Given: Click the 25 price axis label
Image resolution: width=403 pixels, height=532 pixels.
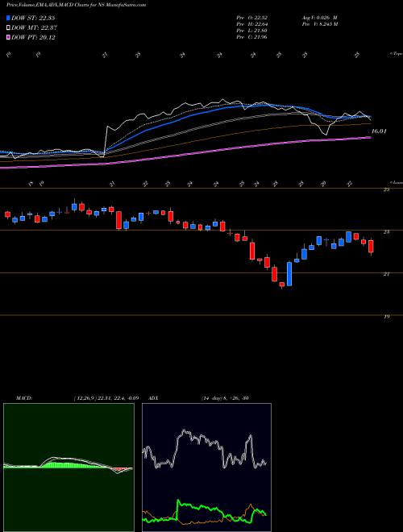Looking at the screenshot, I should pyautogui.click(x=386, y=189).
